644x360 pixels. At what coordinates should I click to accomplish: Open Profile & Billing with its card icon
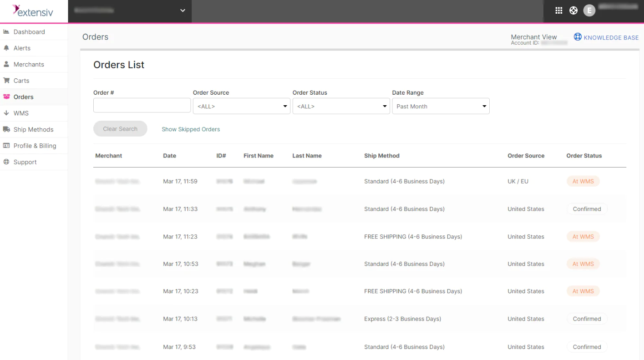coord(7,146)
